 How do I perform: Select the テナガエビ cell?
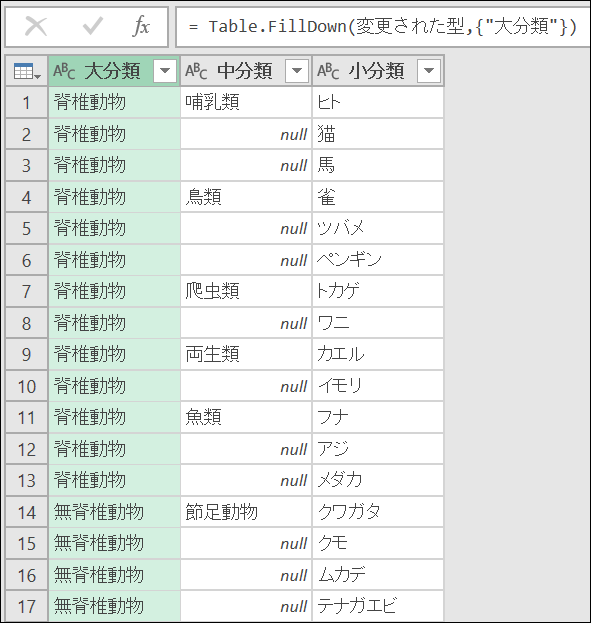click(378, 606)
